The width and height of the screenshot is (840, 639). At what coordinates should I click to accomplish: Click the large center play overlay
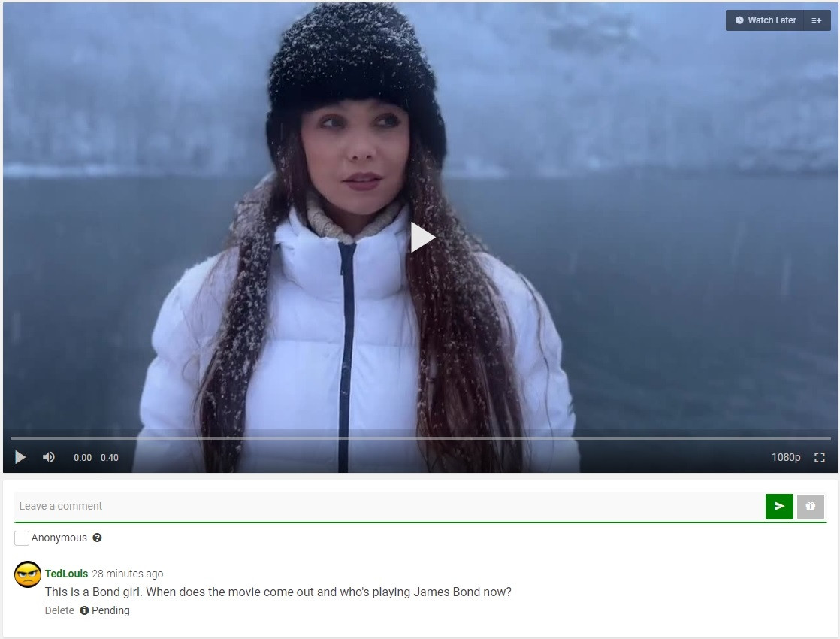[422, 237]
